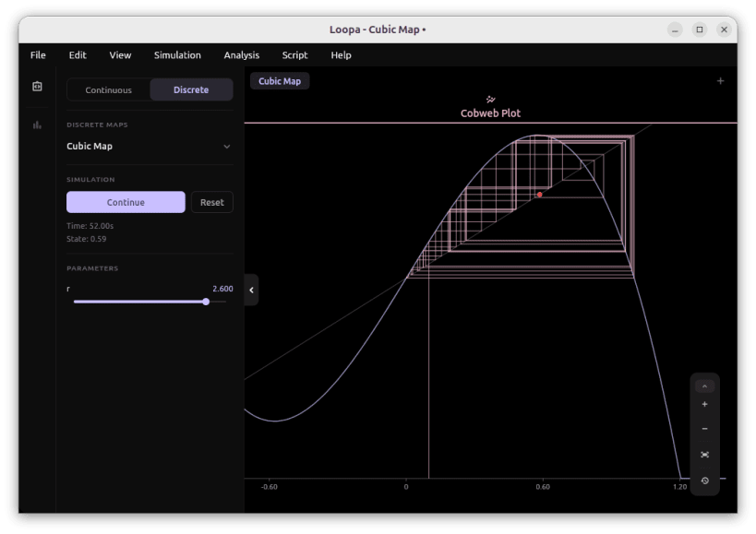Viewport: 756px width, 534px height.
Task: Click the Cobweb Plot title
Action: tap(490, 113)
